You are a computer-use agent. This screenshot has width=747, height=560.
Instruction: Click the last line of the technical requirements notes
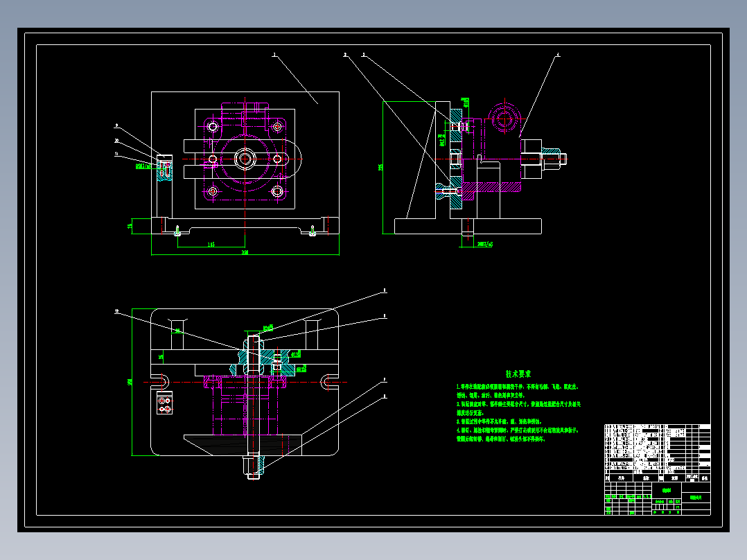(x=501, y=439)
